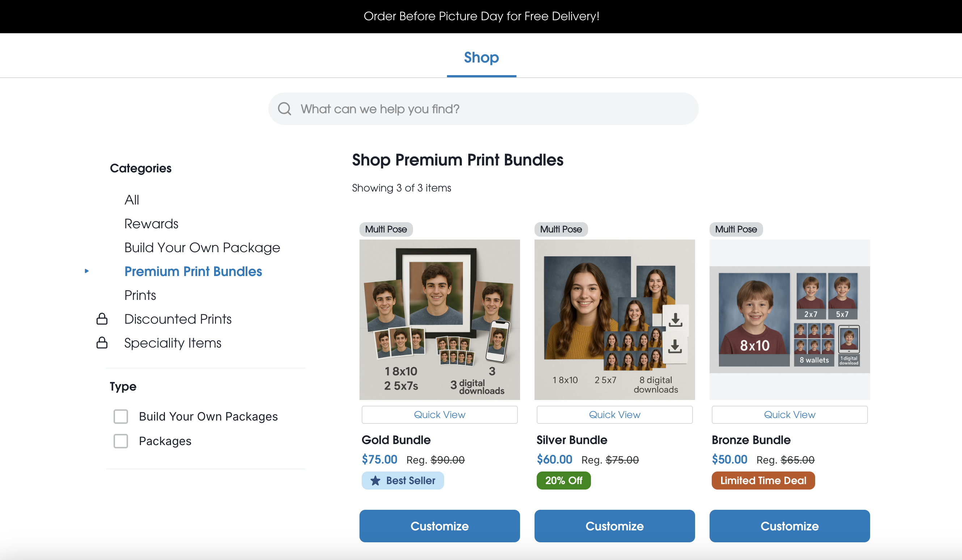Check the Build Your Own Packages checkbox

pyautogui.click(x=121, y=417)
